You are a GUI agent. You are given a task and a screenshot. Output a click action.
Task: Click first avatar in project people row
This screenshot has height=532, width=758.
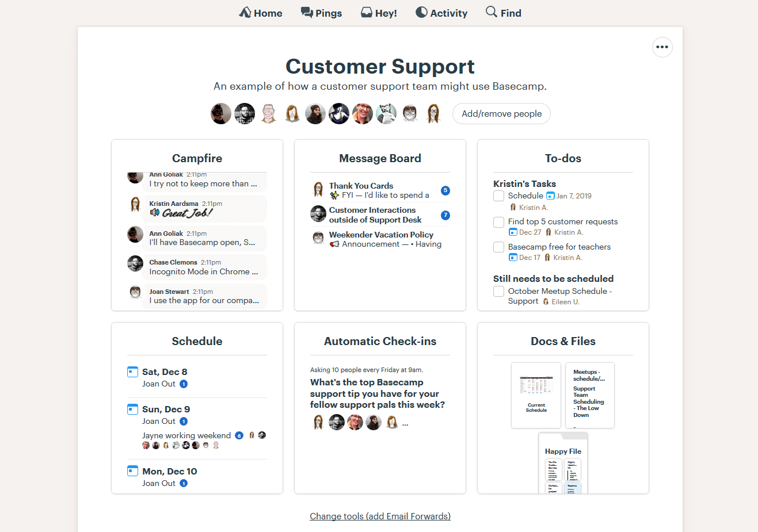(221, 114)
